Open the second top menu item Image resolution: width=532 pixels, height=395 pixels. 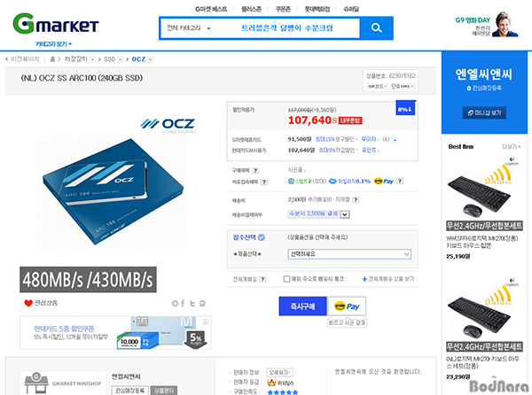251,9
